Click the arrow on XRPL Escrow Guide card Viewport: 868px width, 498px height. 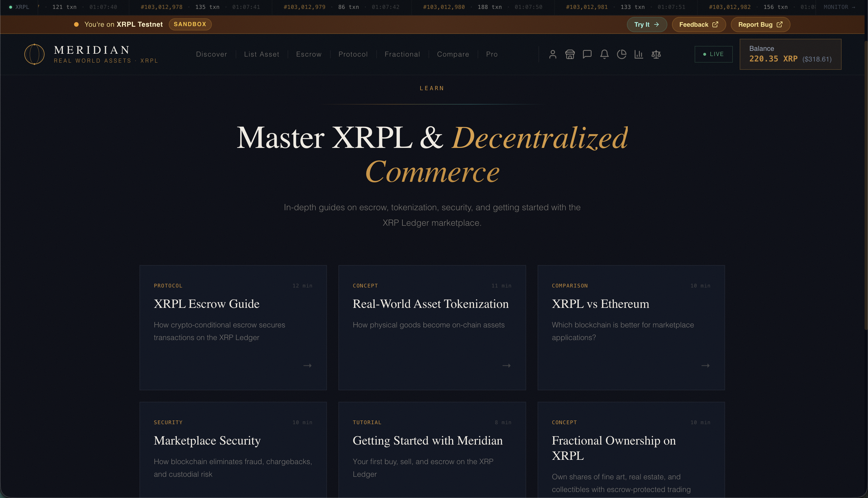(307, 366)
